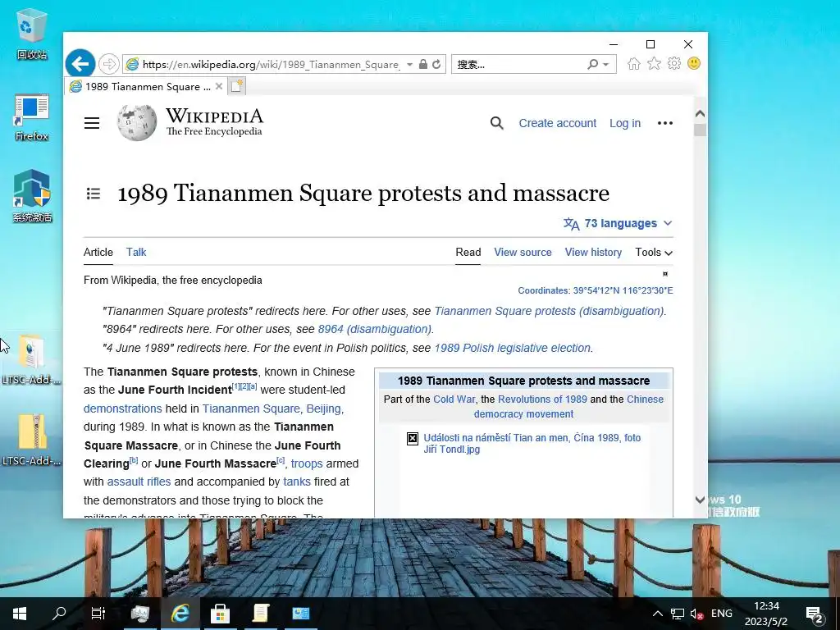Image resolution: width=840 pixels, height=630 pixels.
Task: Go back with the browser back arrow
Action: (x=80, y=64)
